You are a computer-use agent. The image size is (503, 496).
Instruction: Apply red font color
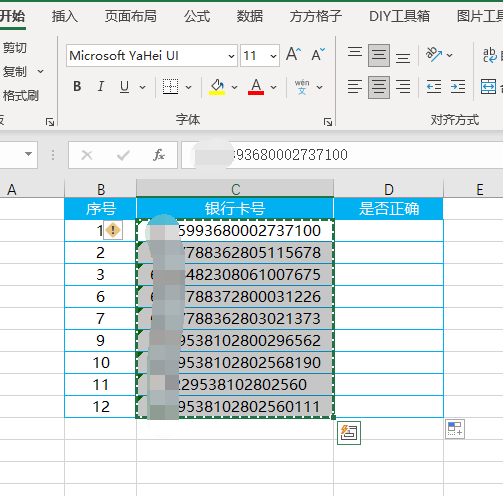click(x=256, y=87)
